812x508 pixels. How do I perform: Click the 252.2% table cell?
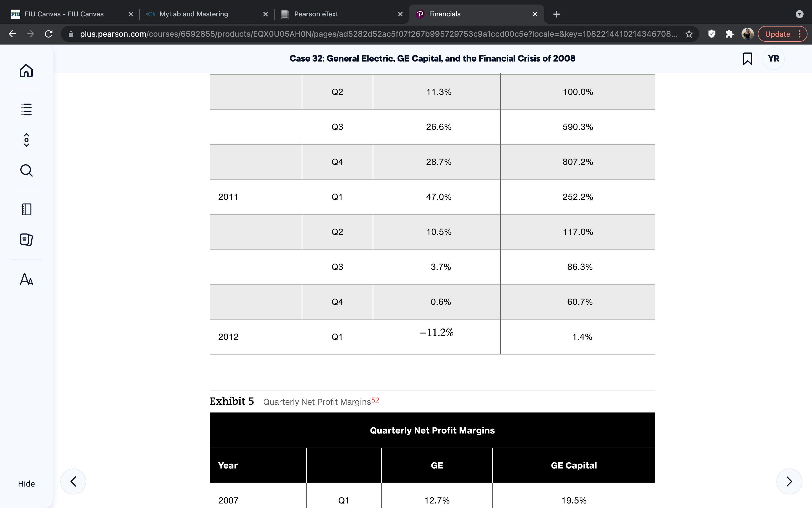[578, 196]
